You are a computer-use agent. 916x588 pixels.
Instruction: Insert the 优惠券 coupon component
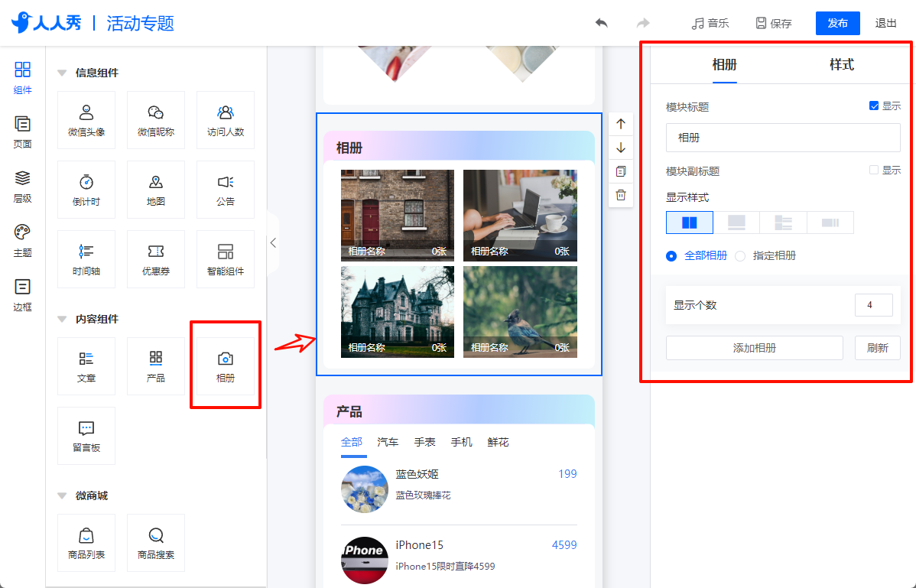[156, 258]
